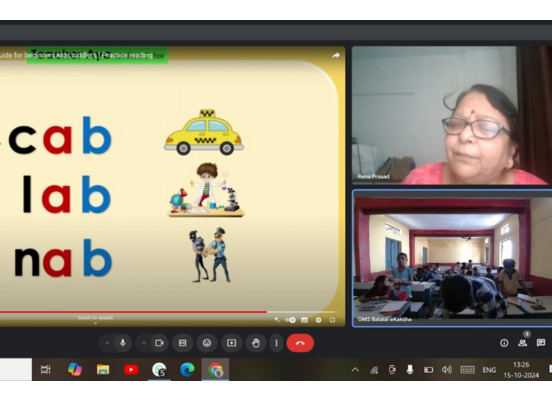The width and height of the screenshot is (552, 401).
Task: Expand audio settings arrow beside microphone
Action: coord(107,343)
